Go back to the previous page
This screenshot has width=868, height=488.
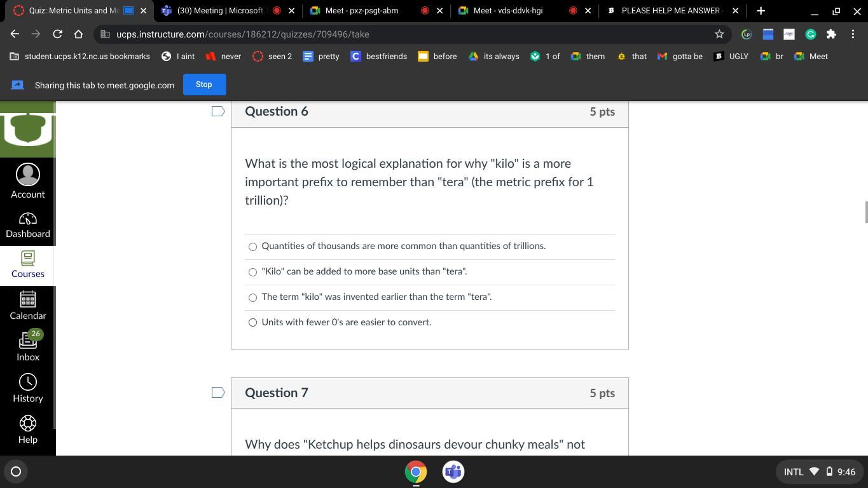pos(15,34)
